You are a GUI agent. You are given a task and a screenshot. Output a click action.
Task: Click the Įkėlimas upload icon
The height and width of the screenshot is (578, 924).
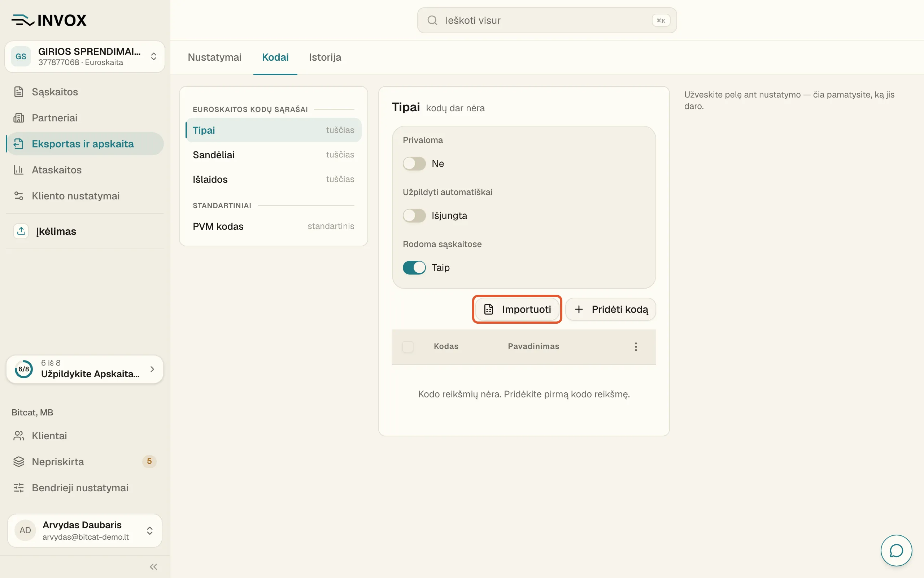click(x=21, y=231)
